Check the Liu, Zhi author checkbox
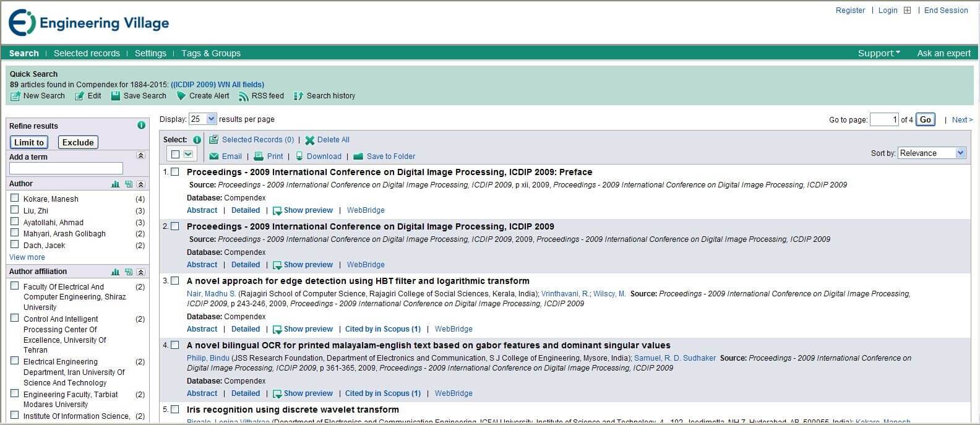 [15, 210]
